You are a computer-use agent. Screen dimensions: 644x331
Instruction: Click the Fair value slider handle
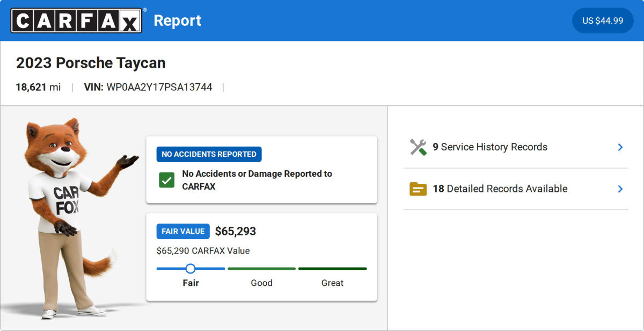[191, 269]
